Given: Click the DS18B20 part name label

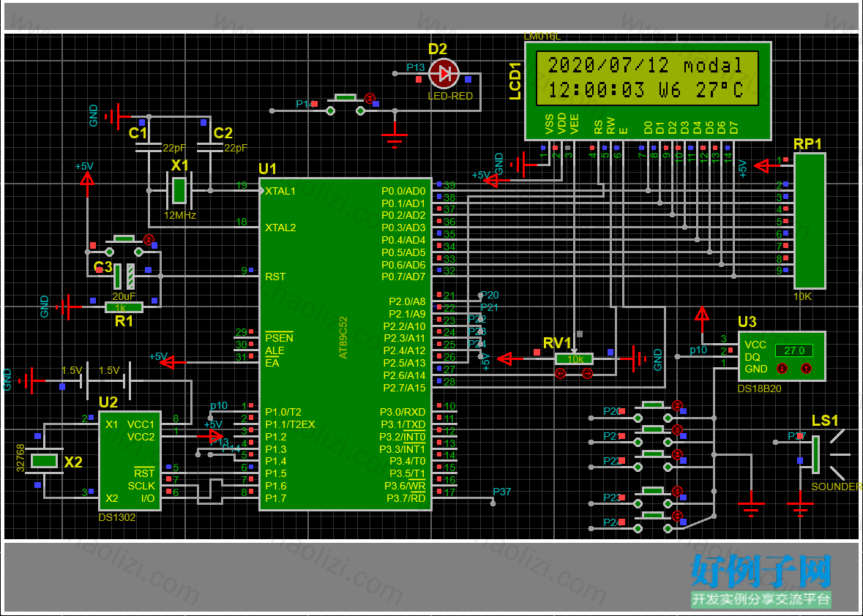Looking at the screenshot, I should click(x=760, y=388).
